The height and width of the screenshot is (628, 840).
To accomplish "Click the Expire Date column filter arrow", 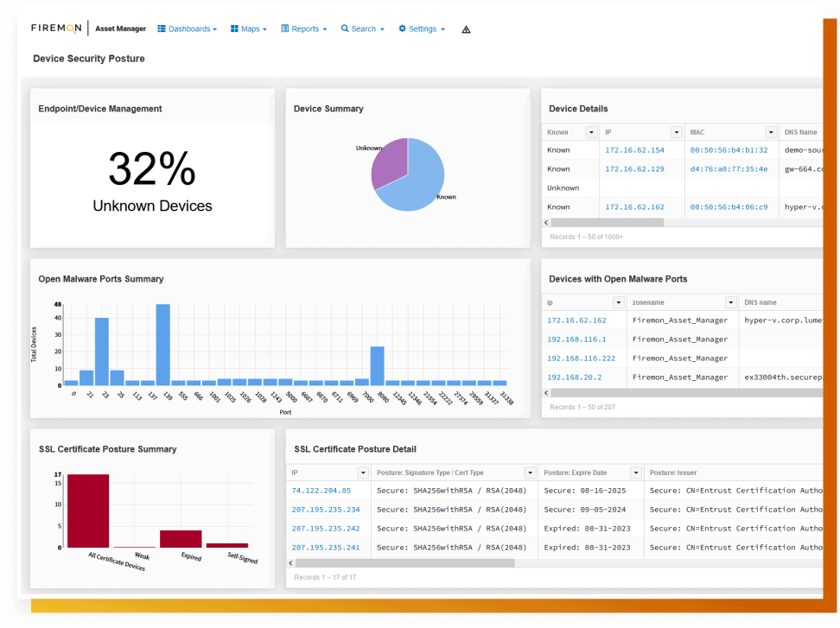I will pos(635,473).
